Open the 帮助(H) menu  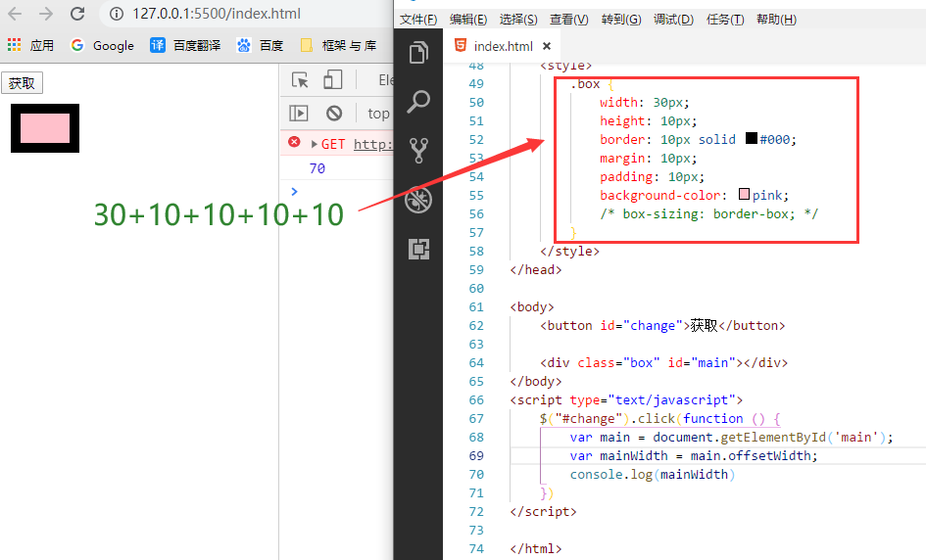[x=777, y=20]
